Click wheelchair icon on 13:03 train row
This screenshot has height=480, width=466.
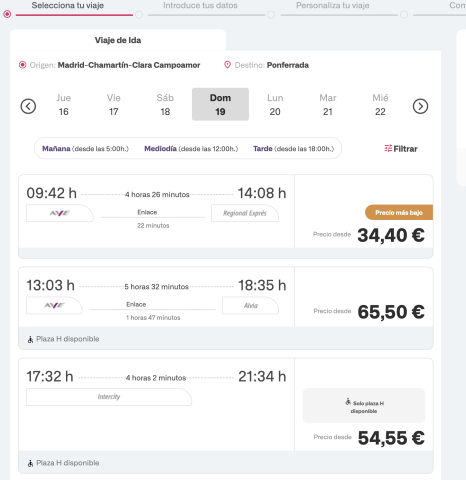pos(30,339)
